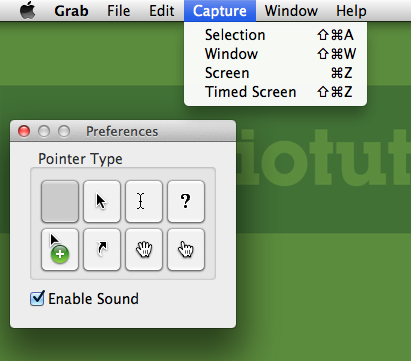Choose the arrow with green plus pointer
Viewport: 411px width, 361px height.
click(60, 249)
